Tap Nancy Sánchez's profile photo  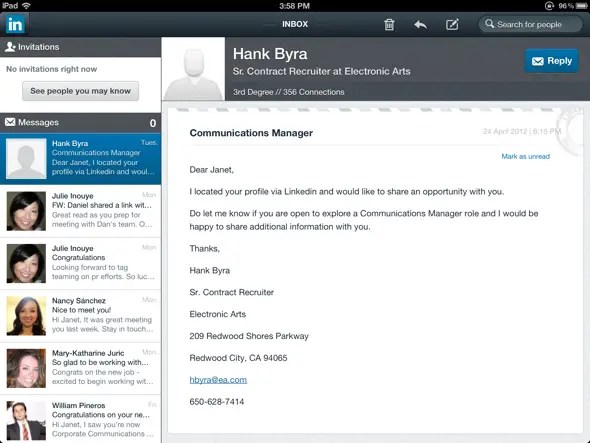pos(26,316)
